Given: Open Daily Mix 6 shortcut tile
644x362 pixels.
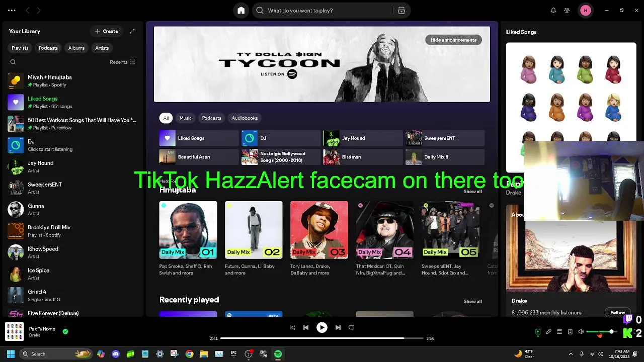Looking at the screenshot, I should coord(445,157).
